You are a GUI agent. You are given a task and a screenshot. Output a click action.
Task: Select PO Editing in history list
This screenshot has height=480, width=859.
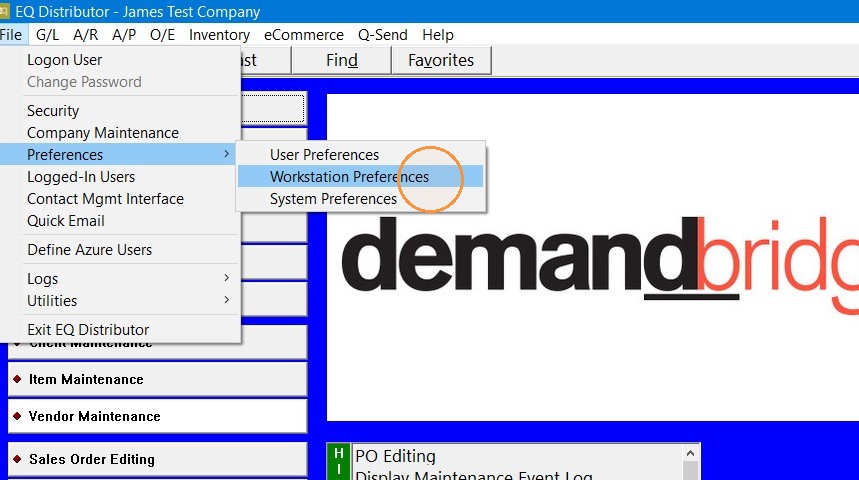click(396, 456)
